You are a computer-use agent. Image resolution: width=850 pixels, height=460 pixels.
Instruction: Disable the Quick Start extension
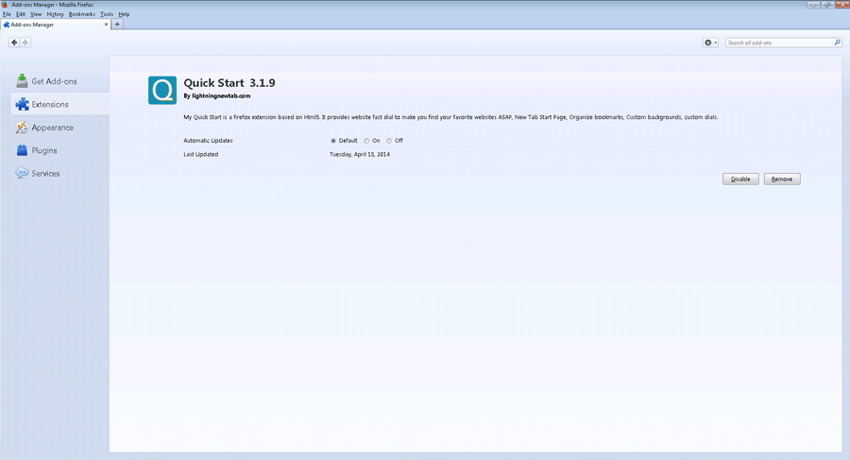point(740,179)
